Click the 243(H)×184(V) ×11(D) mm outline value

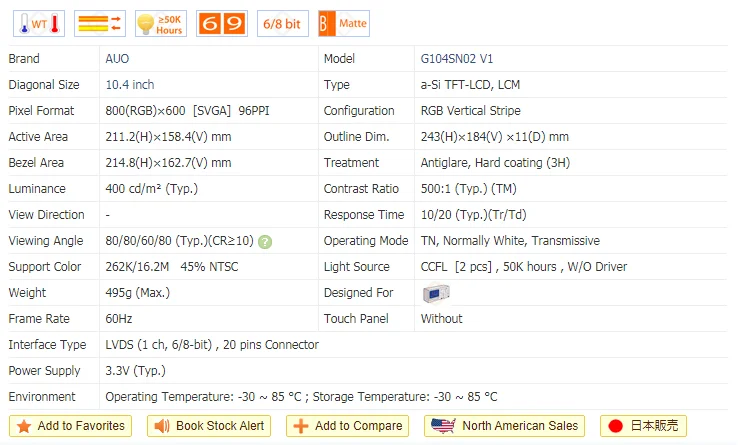click(x=495, y=137)
